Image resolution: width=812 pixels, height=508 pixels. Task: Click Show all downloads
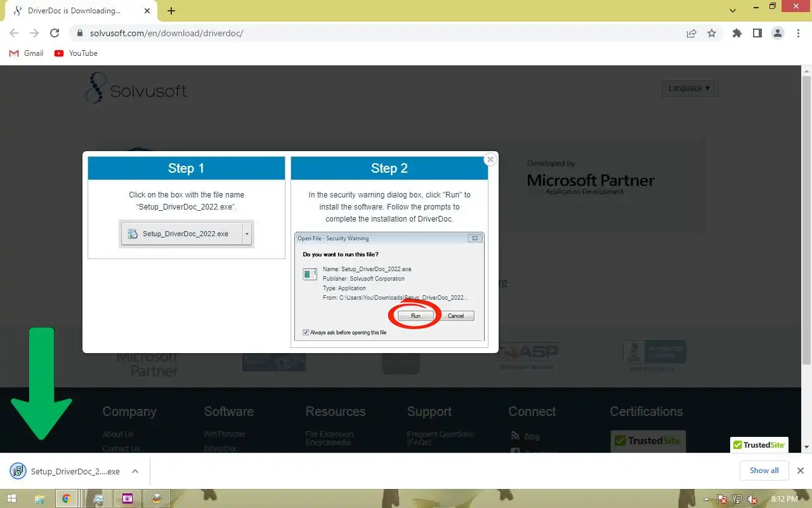click(x=764, y=471)
